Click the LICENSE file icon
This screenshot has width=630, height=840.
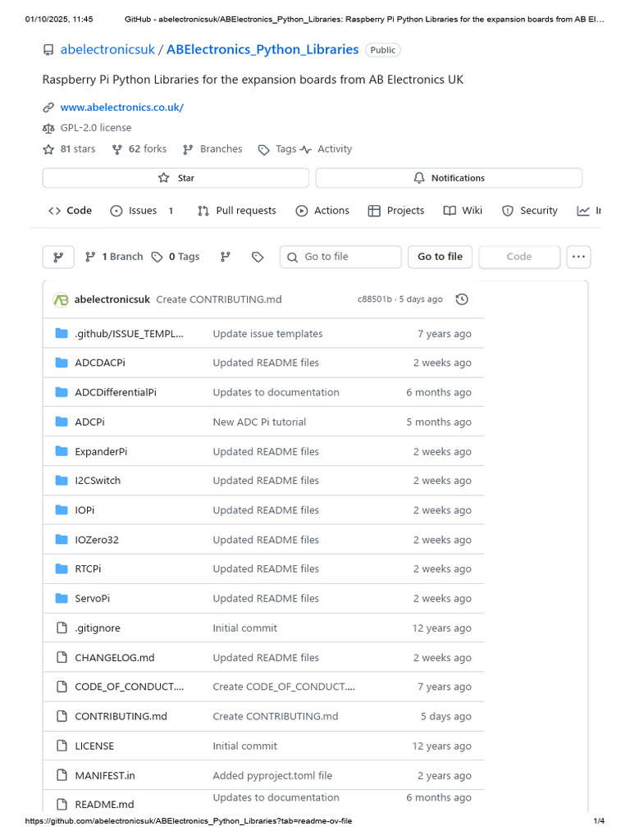[62, 746]
